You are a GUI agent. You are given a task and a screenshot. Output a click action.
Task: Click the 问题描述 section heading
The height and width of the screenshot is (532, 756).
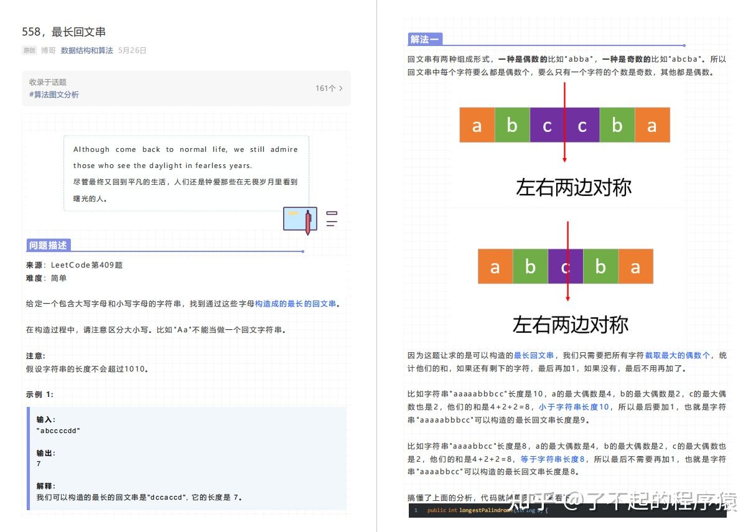48,245
